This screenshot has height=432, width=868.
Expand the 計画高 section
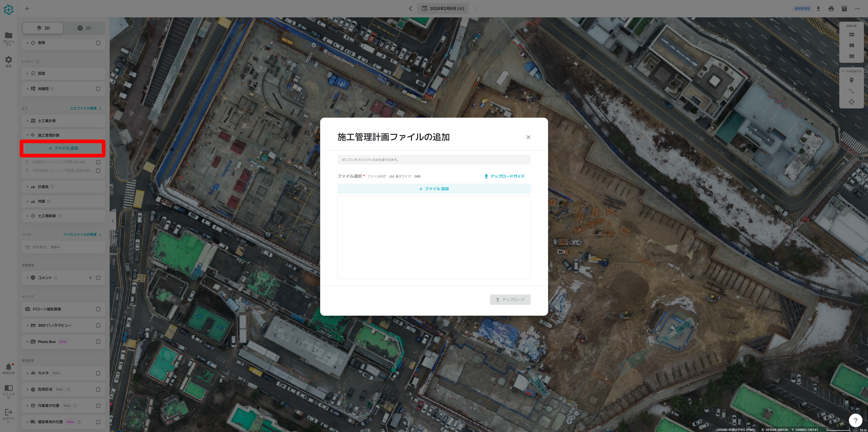pos(27,187)
